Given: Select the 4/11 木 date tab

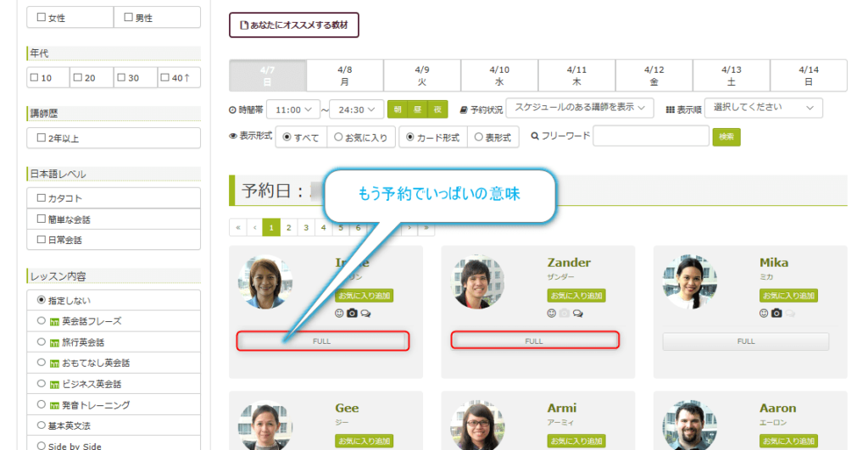Looking at the screenshot, I should (576, 75).
